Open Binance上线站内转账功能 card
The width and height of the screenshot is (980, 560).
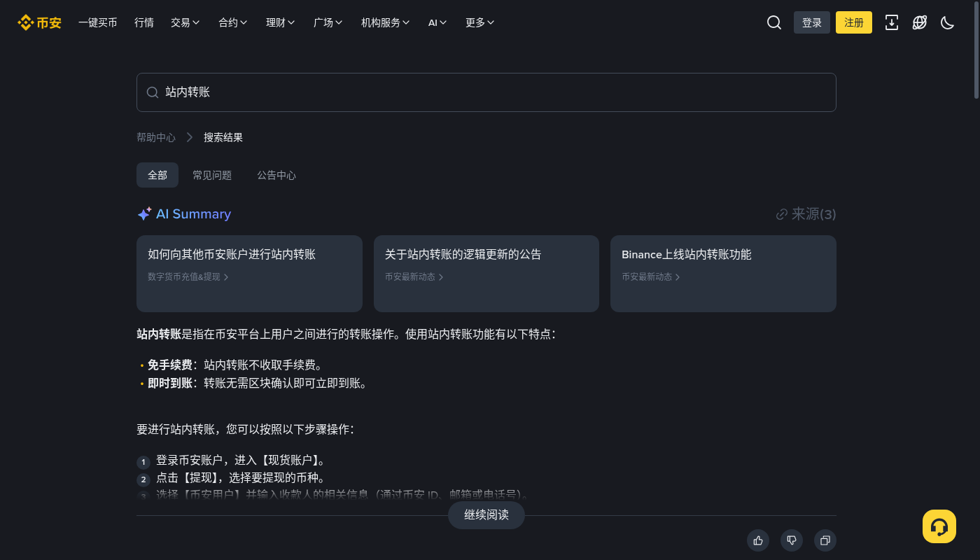723,274
